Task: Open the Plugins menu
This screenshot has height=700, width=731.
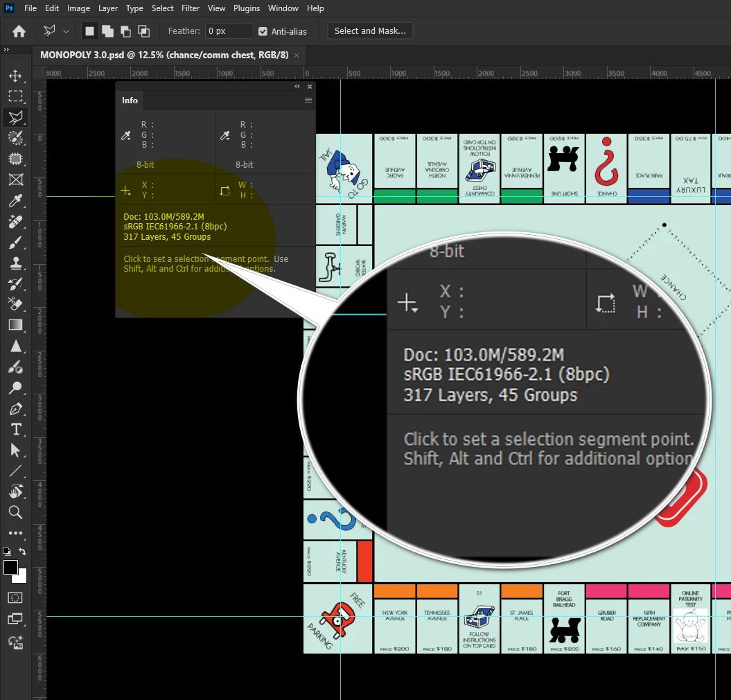Action: coord(247,8)
